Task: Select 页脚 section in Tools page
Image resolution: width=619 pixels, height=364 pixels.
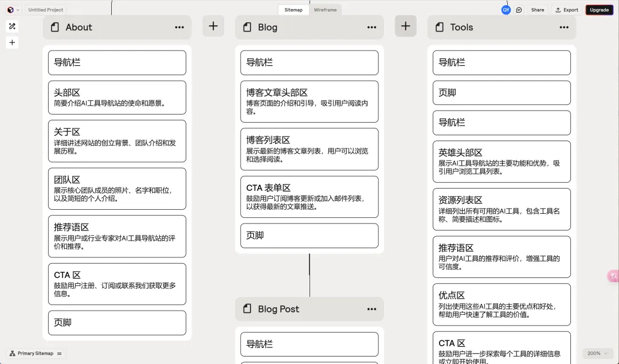Action: click(502, 93)
